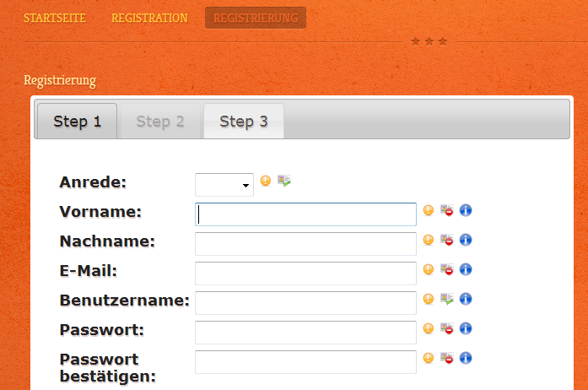
Task: Click the red-minus card icon beside Nachname
Action: pos(446,240)
